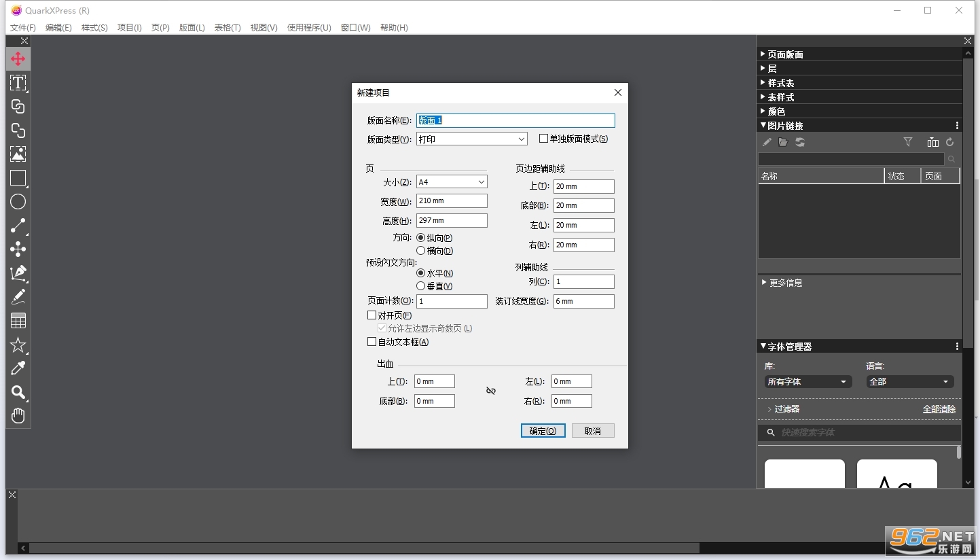This screenshot has height=560, width=980.
Task: Enable the 自动文本框 checkbox
Action: 371,342
